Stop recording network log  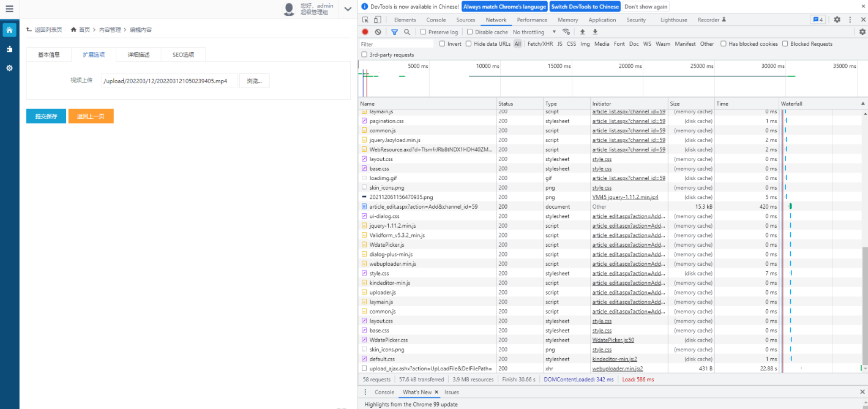coord(365,31)
